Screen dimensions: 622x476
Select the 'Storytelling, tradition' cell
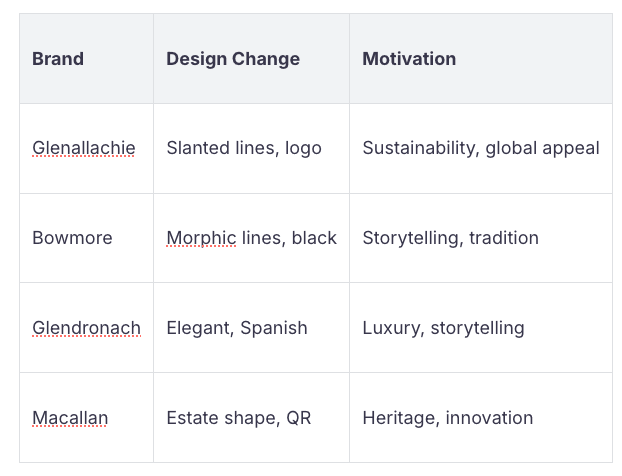coord(450,238)
